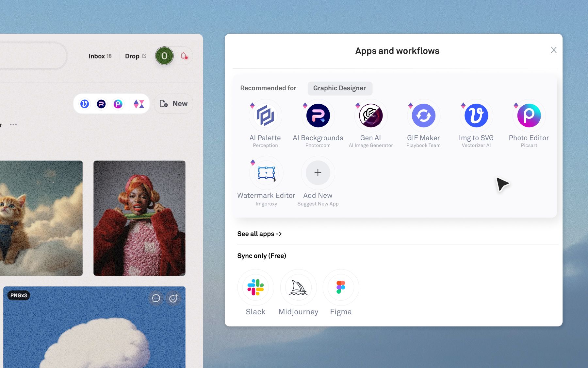Open the Graphic Designer role selector
Screen dimensions: 588x368
coord(340,88)
